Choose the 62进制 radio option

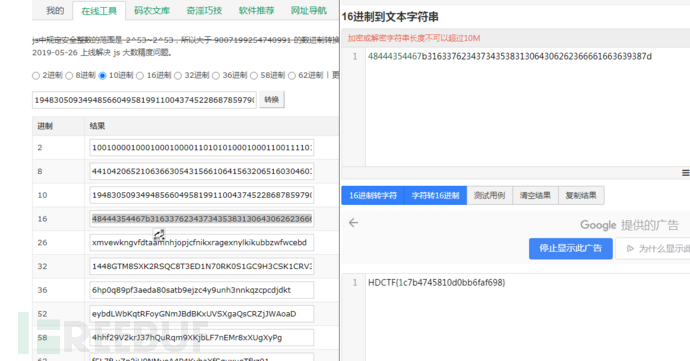click(x=292, y=76)
